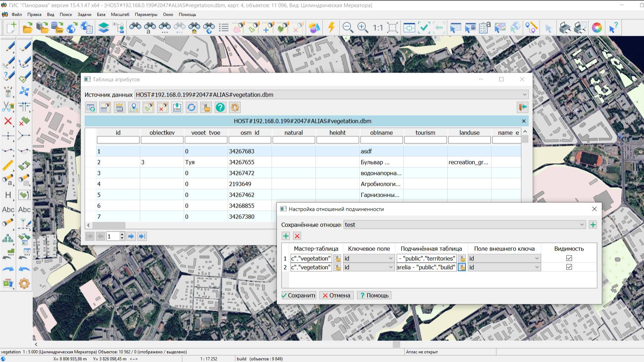Click the refresh icon in attribute table toolbar
The height and width of the screenshot is (362, 644).
tap(191, 108)
